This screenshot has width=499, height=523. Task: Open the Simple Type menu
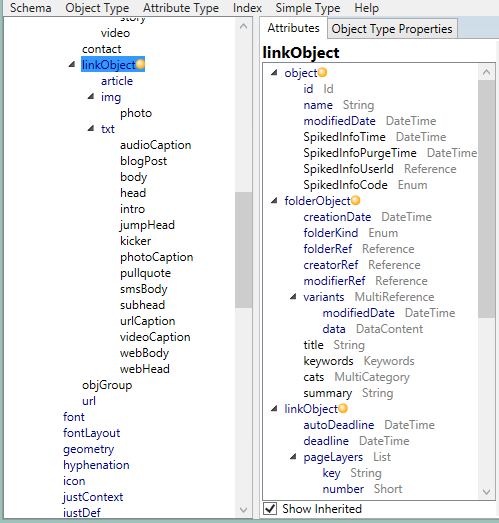[x=308, y=8]
